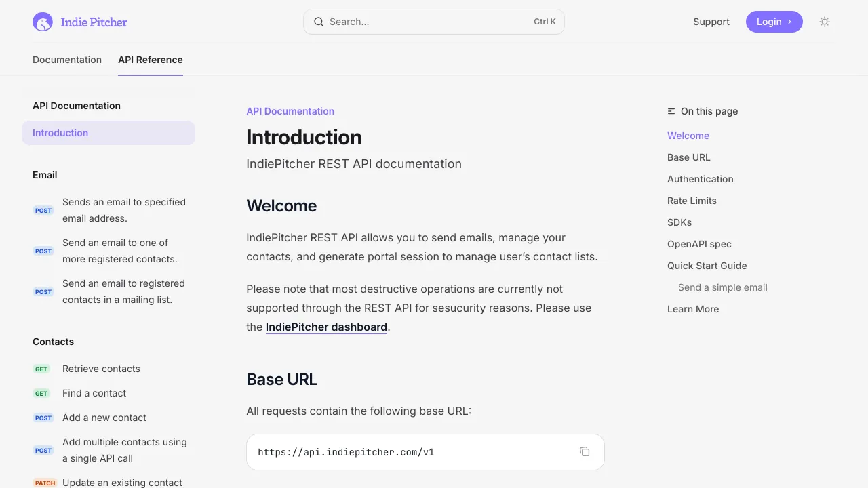Jump to Authentication section
This screenshot has height=488, width=868.
[x=701, y=179]
